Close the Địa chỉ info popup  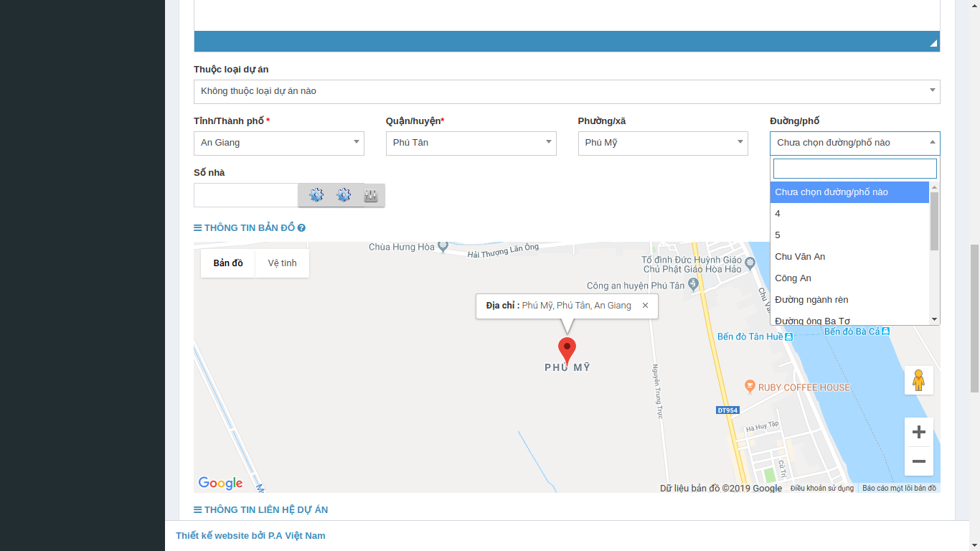pyautogui.click(x=645, y=306)
